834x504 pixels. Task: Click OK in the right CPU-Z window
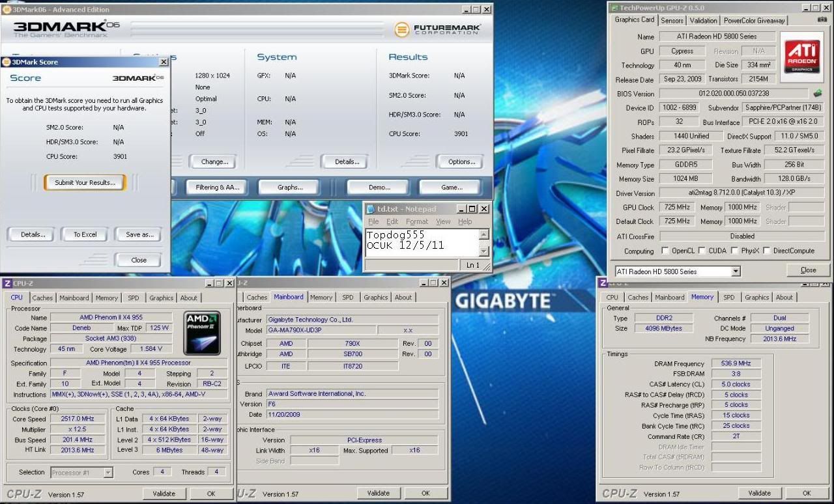807,493
